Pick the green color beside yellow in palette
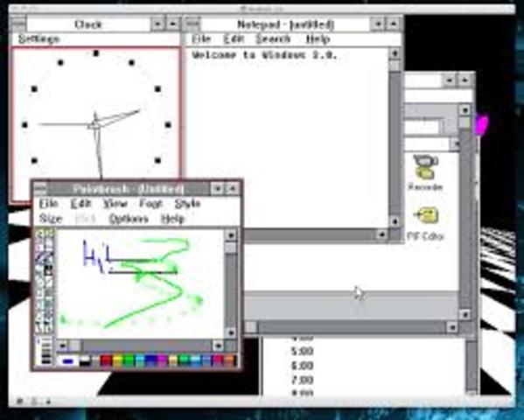The height and width of the screenshot is (420, 524). click(129, 361)
